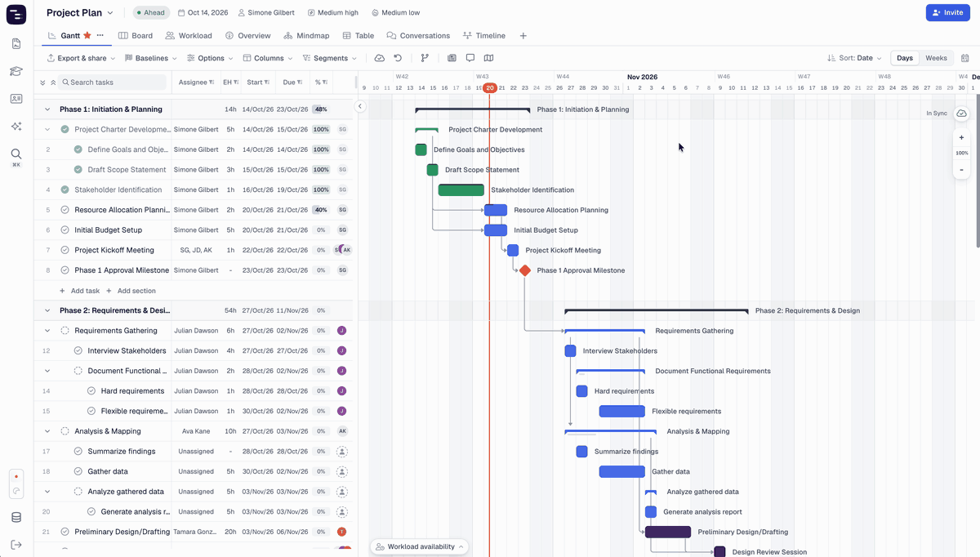Open the comments speech bubble icon
The height and width of the screenshot is (557, 980).
[x=470, y=58]
